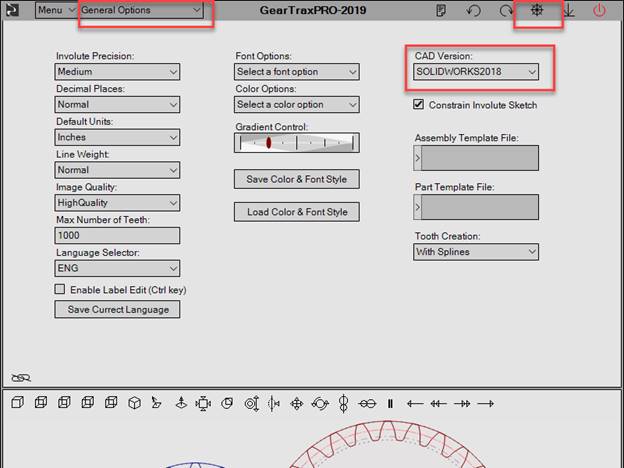Click the GearTrax logo icon

coord(12,10)
